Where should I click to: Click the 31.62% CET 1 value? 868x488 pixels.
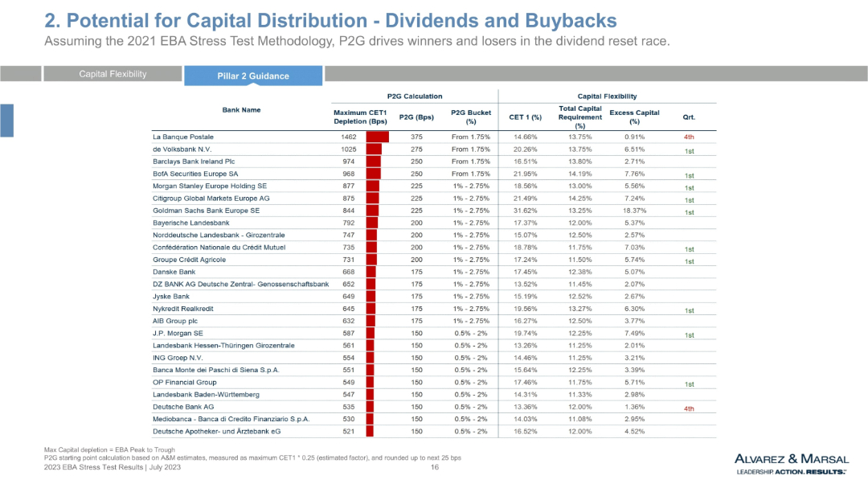coord(526,211)
